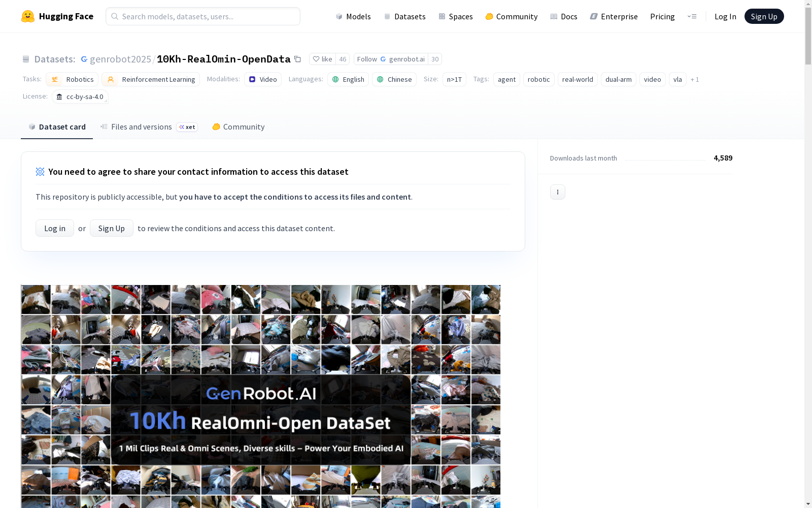Click Log In in the header

coord(725,16)
